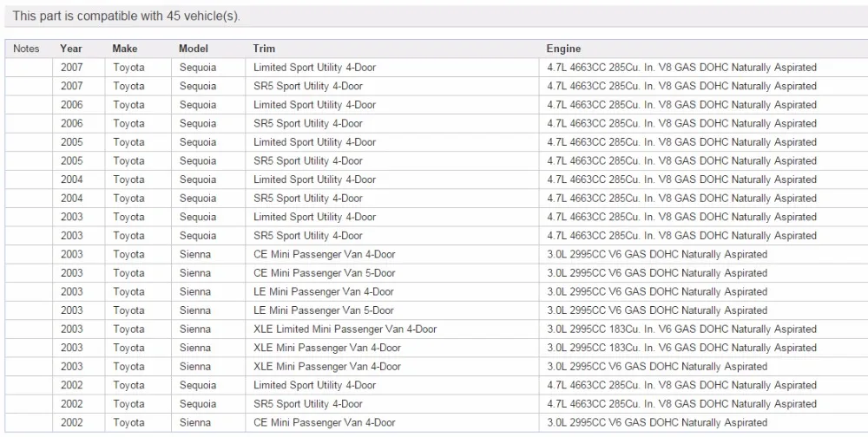Screen dimensions: 868x437
Task: Click the Year column header
Action: click(71, 49)
